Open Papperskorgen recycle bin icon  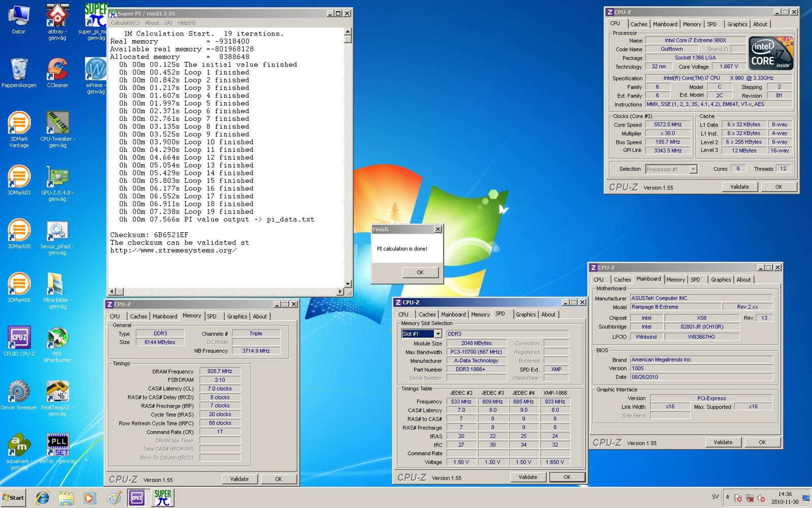[x=19, y=73]
